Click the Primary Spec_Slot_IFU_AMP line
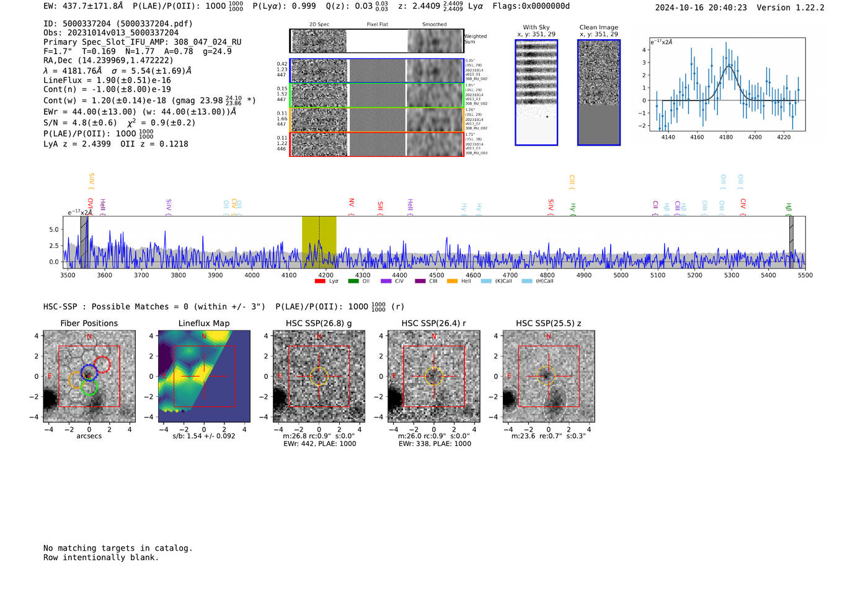Viewport: 868px width, 591px height. (143, 42)
